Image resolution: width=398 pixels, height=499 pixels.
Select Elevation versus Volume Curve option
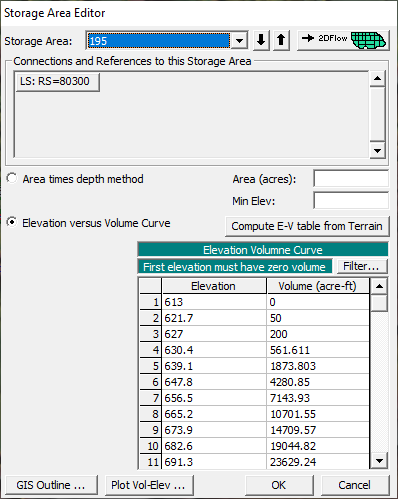click(12, 222)
